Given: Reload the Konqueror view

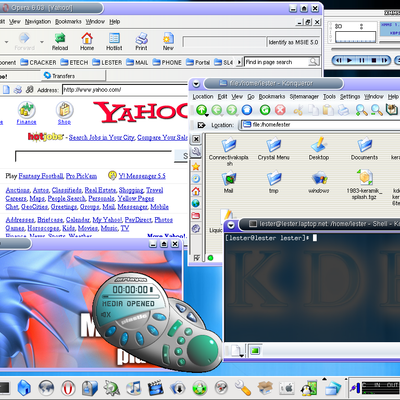Looking at the screenshot, I should pos(265,110).
